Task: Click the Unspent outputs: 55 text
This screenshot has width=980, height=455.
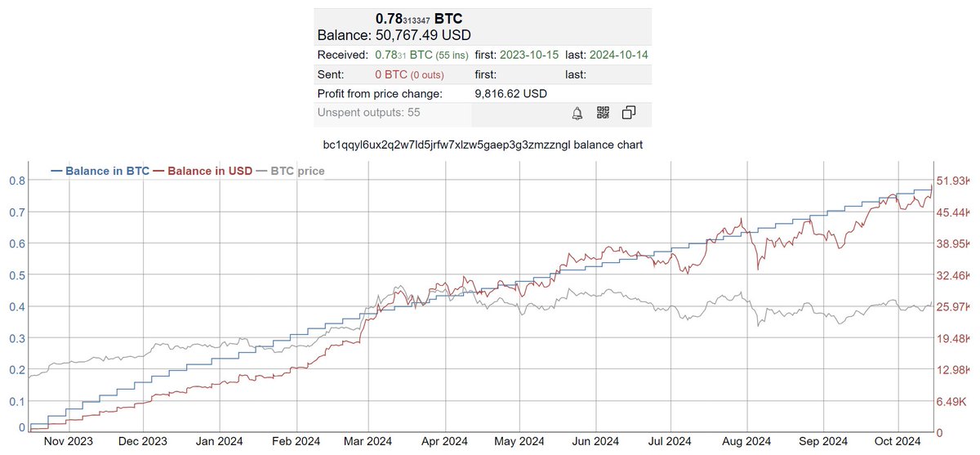Action: pyautogui.click(x=368, y=112)
